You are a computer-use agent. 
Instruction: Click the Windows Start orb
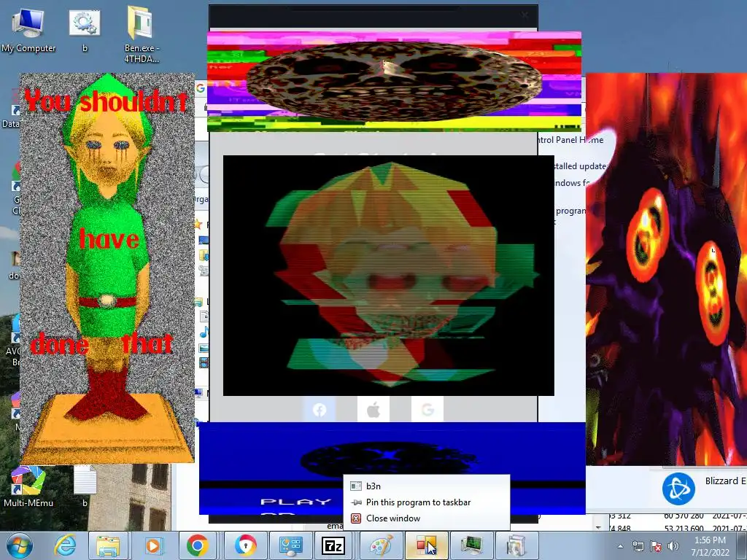(20, 545)
